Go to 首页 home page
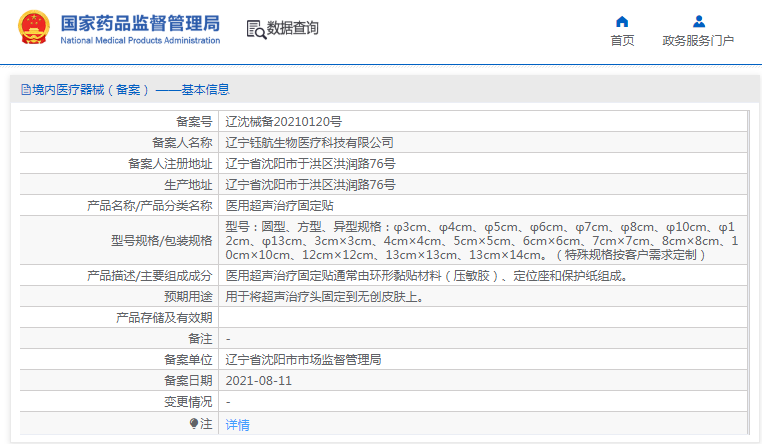 [x=622, y=41]
